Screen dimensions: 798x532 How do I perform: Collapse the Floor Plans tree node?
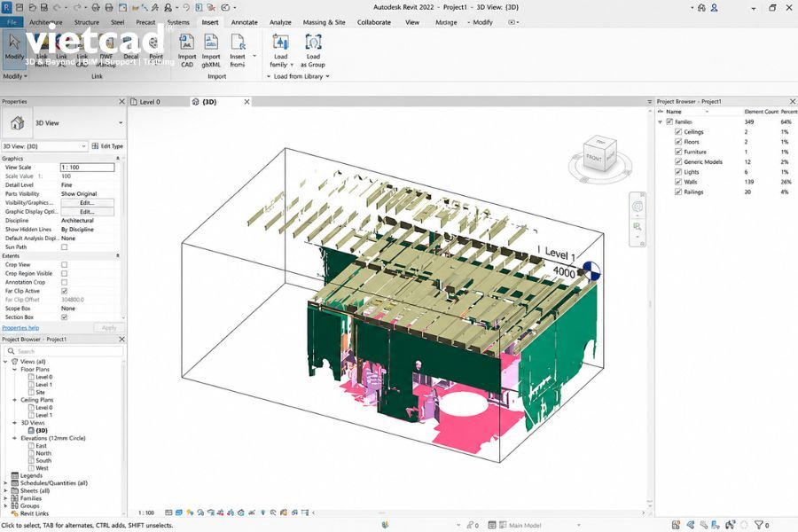14,370
